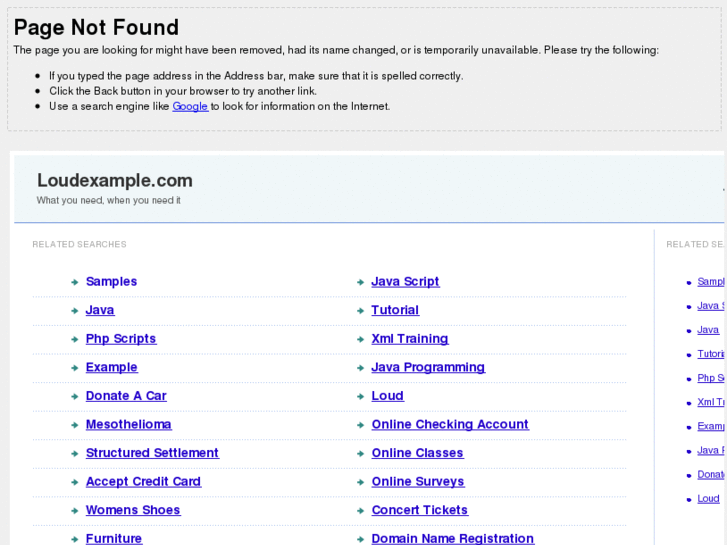The width and height of the screenshot is (727, 545).
Task: Click the Online Checking Account link
Action: pyautogui.click(x=450, y=424)
